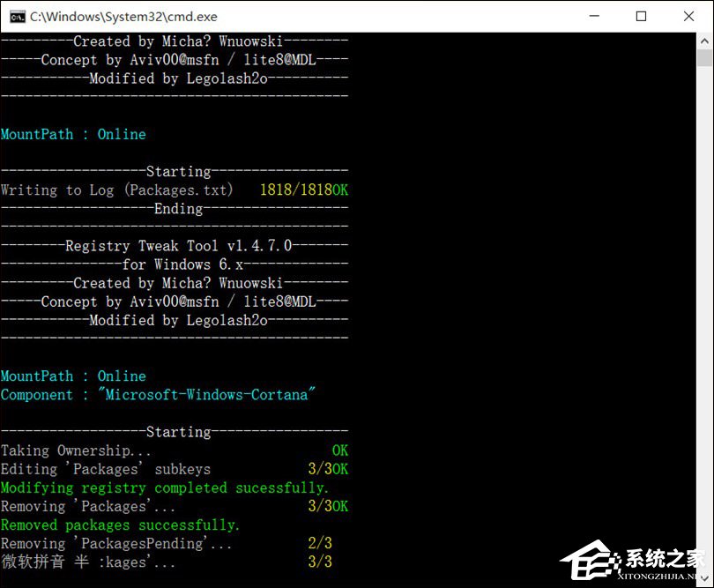Close the cmd.exe window

(x=690, y=16)
